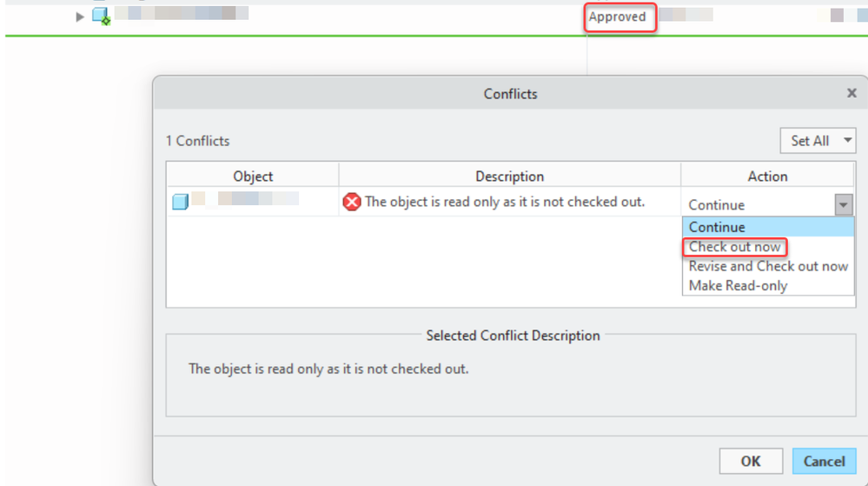Choose Check out now from the list
The image size is (868, 486).
735,247
